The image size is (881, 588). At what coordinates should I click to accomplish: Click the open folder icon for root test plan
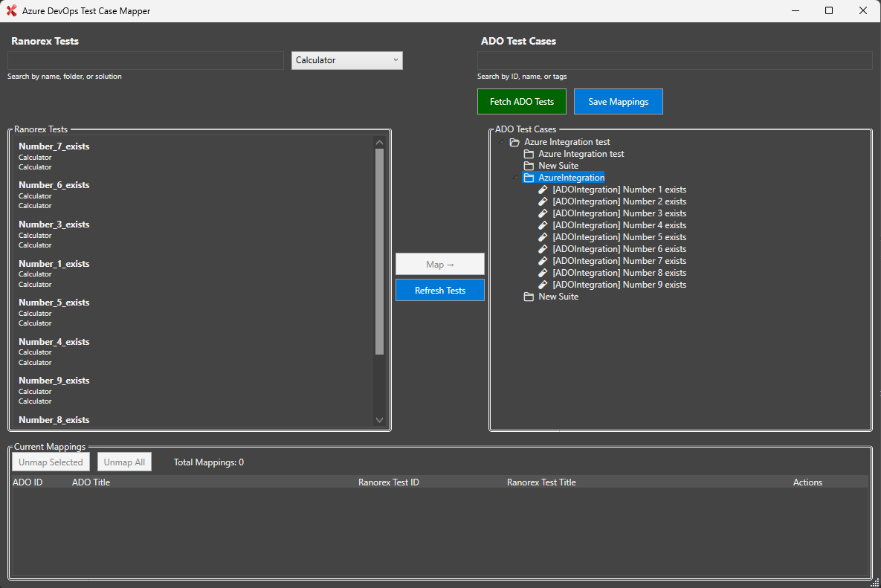[514, 142]
